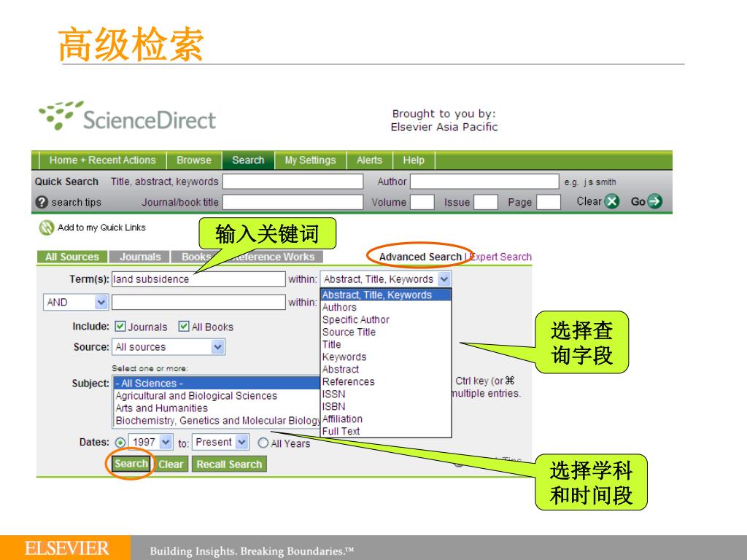Open the Present end year dropdown
The height and width of the screenshot is (560, 747).
click(x=242, y=442)
